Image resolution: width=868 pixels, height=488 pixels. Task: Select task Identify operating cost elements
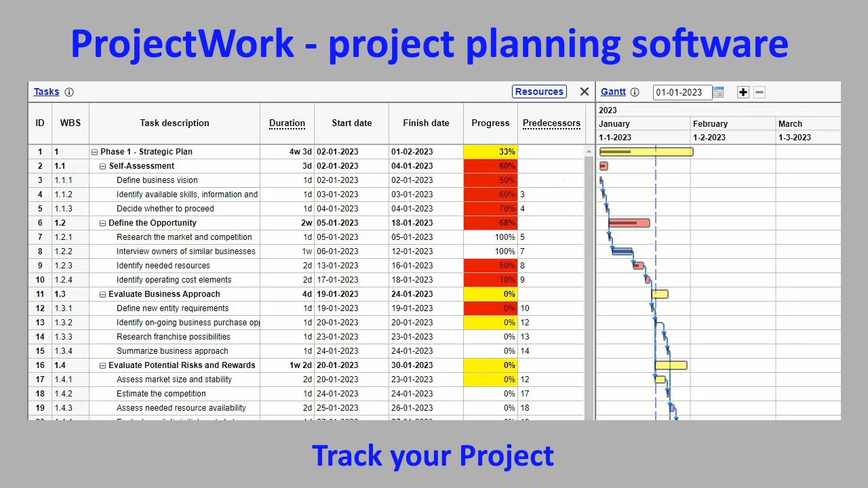coord(174,280)
